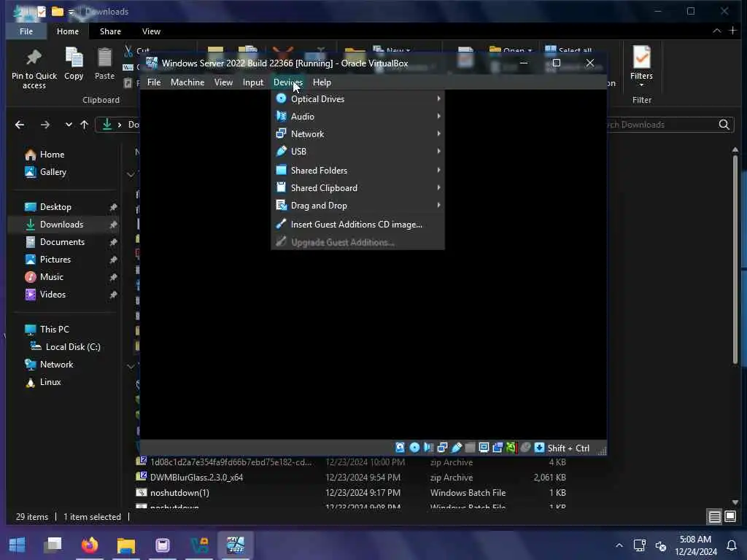
Task: Click into the Search Downloads input field
Action: click(662, 125)
